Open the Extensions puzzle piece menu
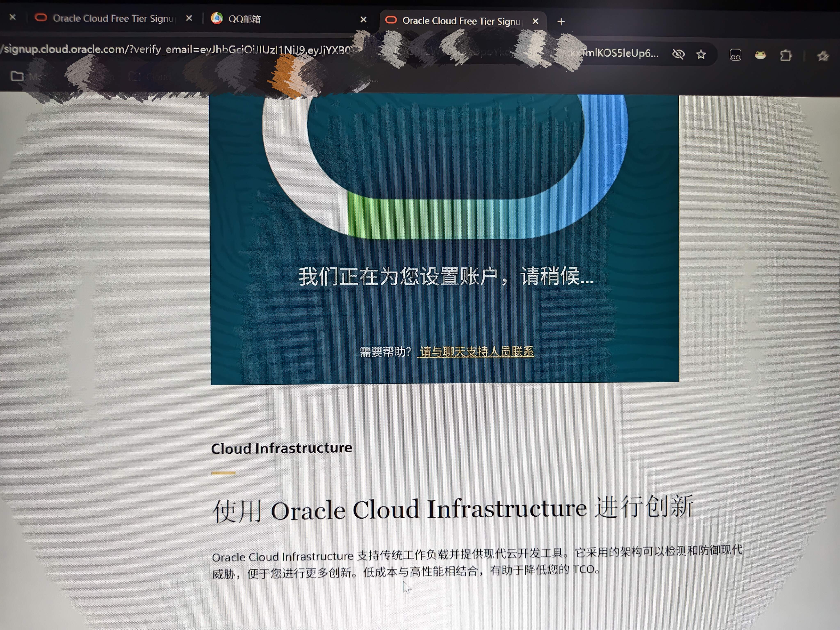This screenshot has width=840, height=630. [x=786, y=56]
